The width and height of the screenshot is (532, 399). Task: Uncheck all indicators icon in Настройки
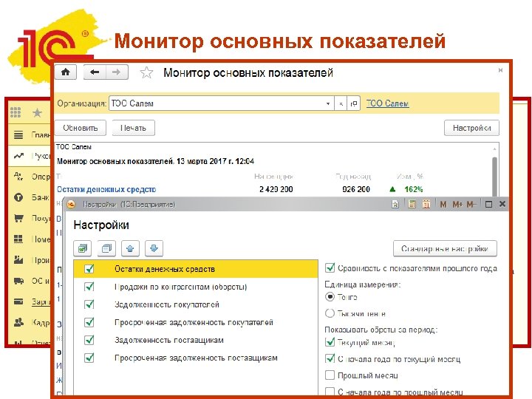point(106,249)
